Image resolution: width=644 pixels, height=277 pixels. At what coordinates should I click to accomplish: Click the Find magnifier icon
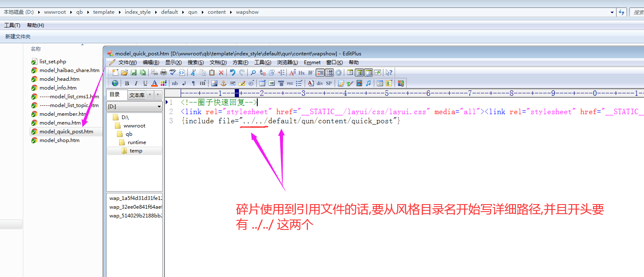click(253, 72)
